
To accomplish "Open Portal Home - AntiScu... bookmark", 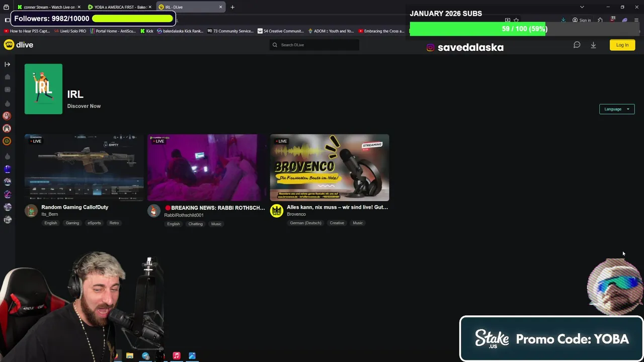I will [113, 31].
